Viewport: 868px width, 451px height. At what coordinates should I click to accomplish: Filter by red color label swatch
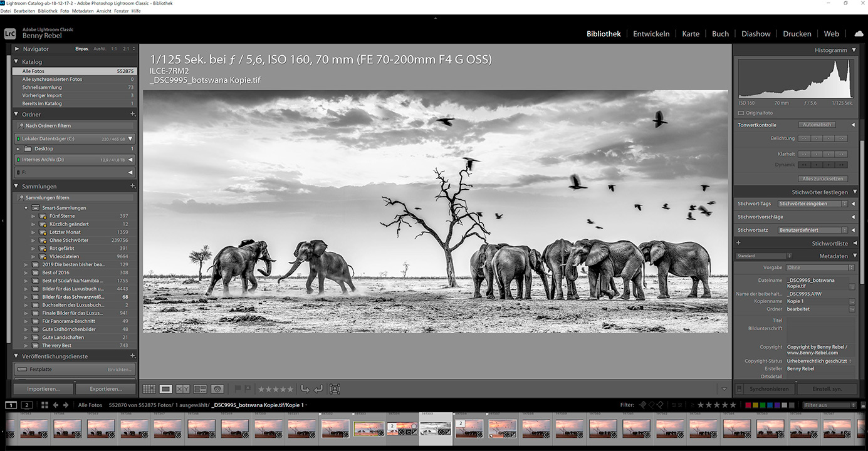(748, 405)
